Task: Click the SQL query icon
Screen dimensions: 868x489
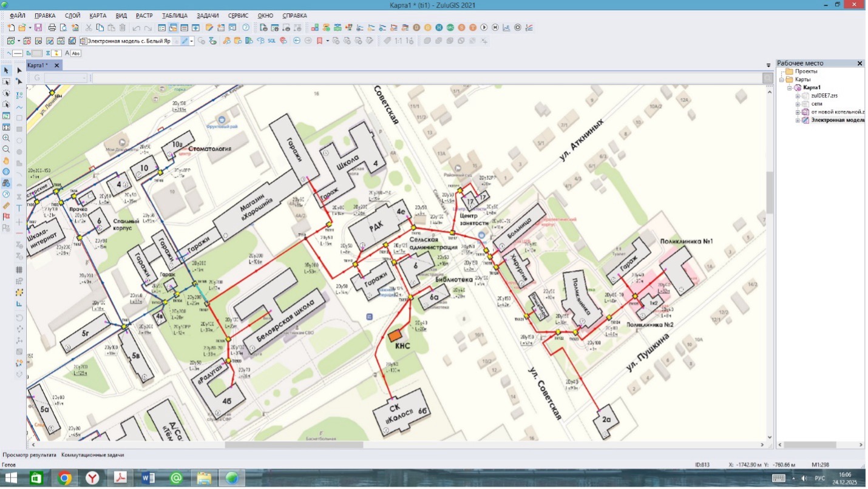Action: click(271, 41)
